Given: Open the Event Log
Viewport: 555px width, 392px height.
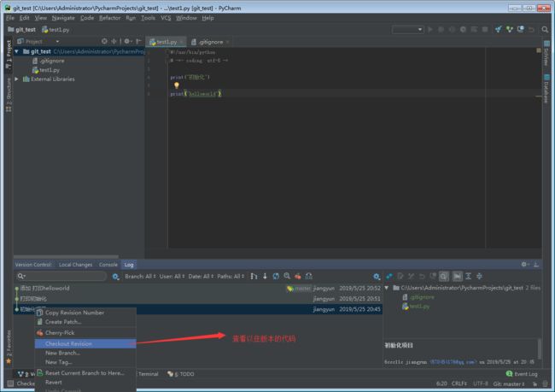Looking at the screenshot, I should tap(522, 374).
